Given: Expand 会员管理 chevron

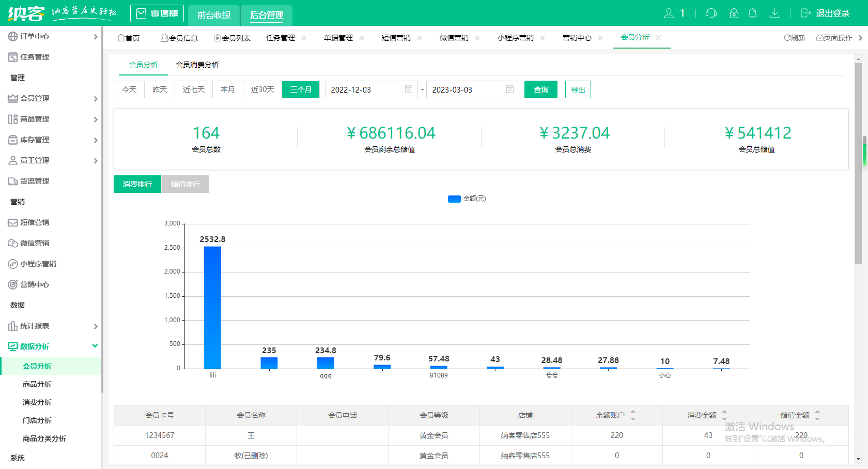Looking at the screenshot, I should click(96, 99).
